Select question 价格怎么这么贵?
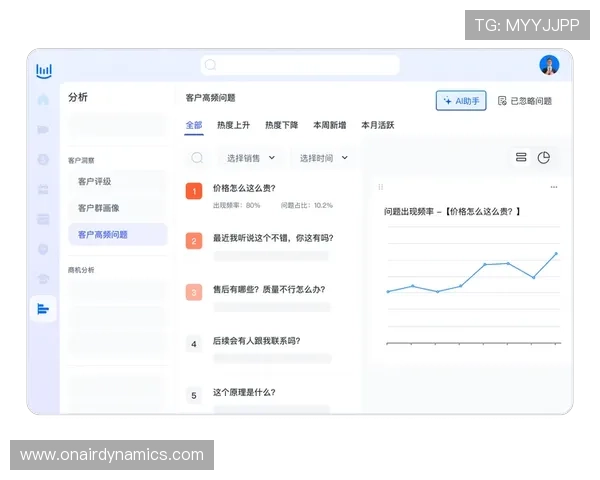600x480 pixels. 244,188
